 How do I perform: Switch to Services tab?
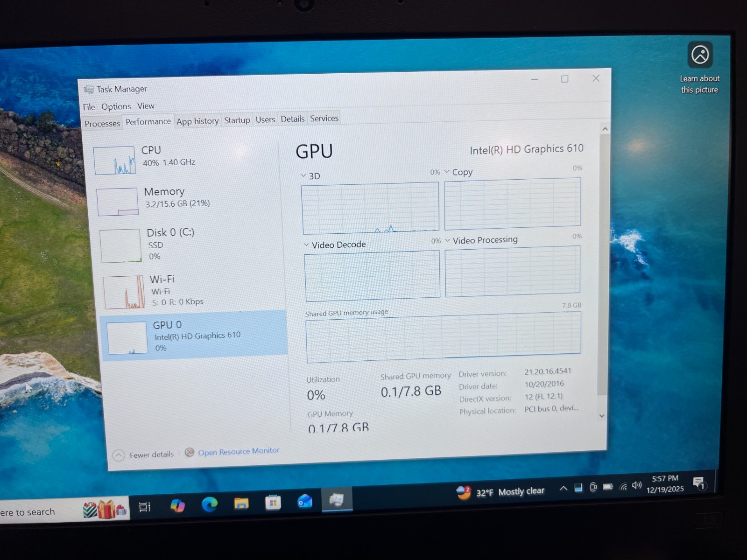point(324,118)
